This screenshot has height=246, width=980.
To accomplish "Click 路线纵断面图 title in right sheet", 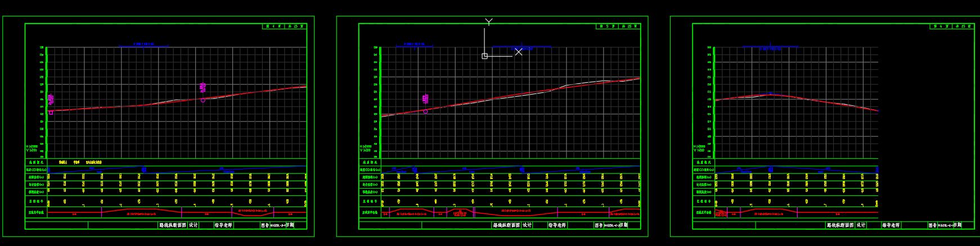I will click(840, 225).
